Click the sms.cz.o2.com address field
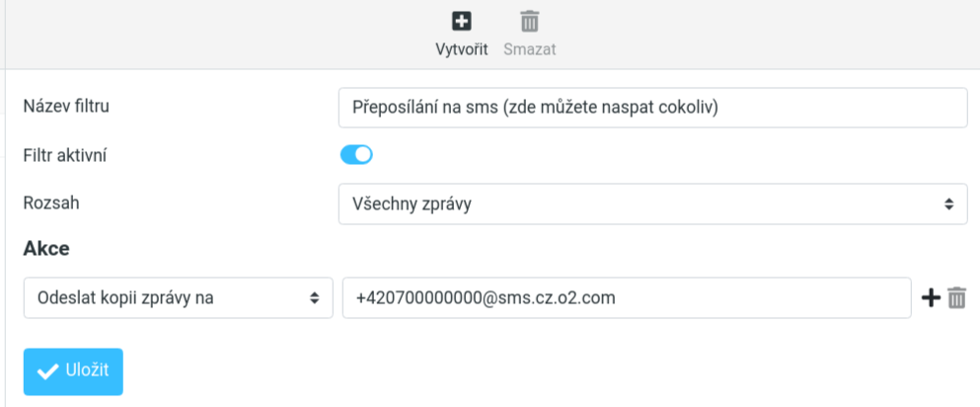 click(626, 297)
